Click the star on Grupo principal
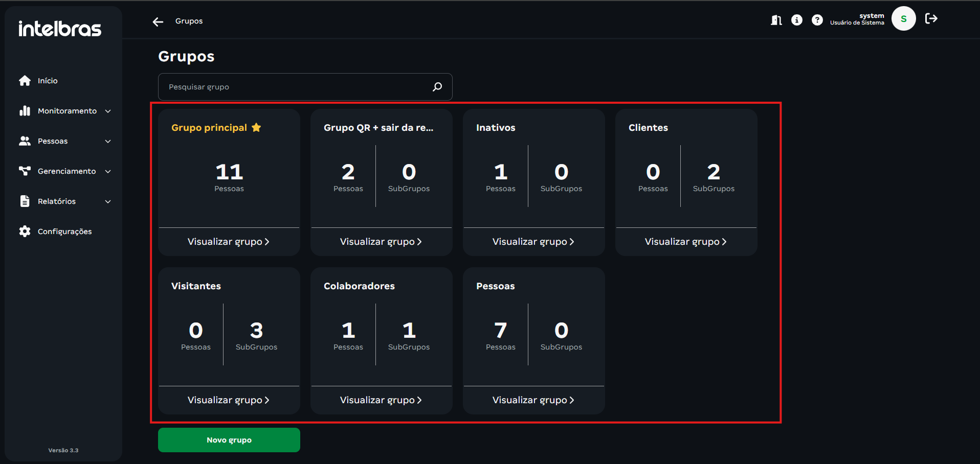 coord(256,128)
